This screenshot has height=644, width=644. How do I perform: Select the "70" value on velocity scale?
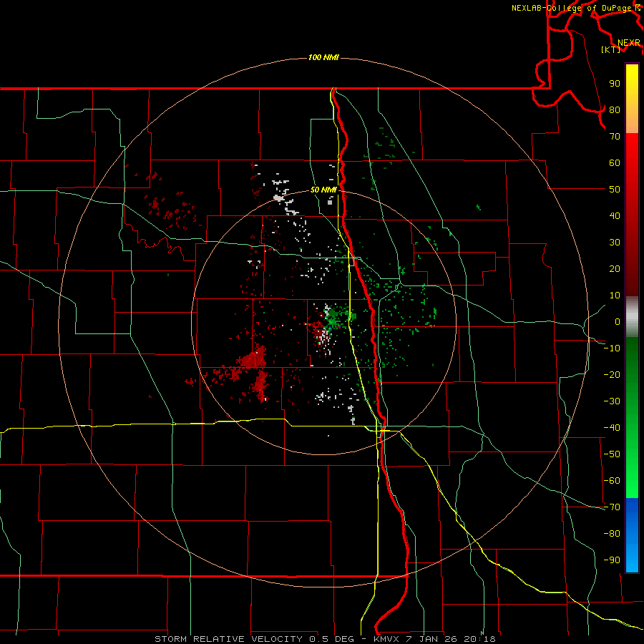click(x=615, y=137)
